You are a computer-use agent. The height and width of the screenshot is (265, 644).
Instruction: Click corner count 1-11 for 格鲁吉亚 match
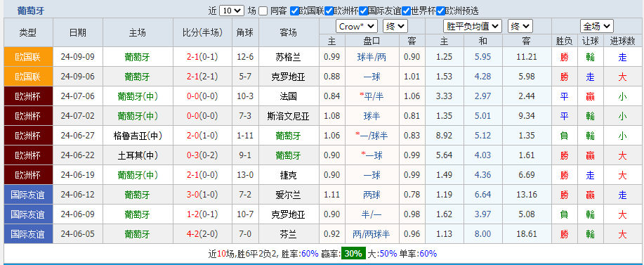click(x=245, y=136)
